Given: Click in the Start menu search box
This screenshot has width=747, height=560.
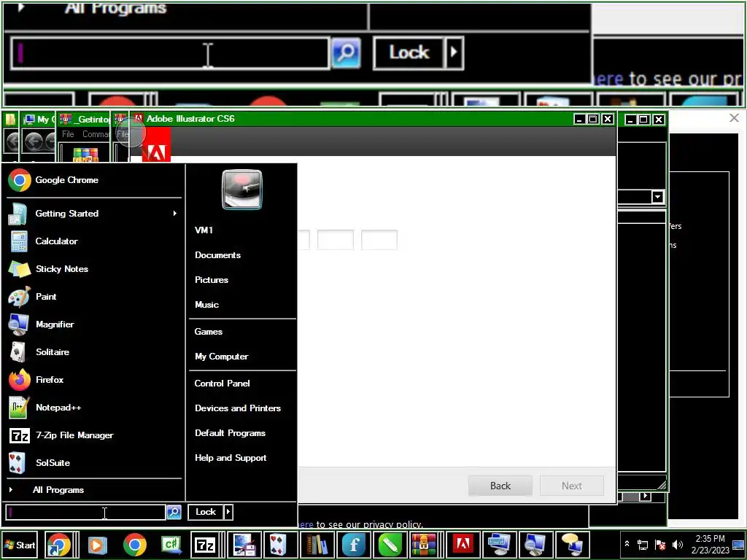Looking at the screenshot, I should tap(86, 513).
